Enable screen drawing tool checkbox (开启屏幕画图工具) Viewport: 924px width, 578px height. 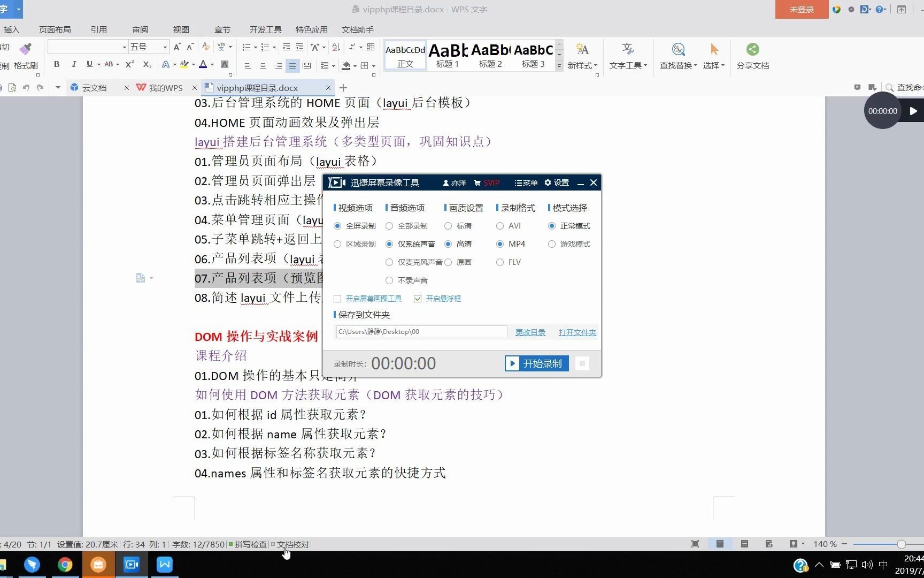pos(337,299)
